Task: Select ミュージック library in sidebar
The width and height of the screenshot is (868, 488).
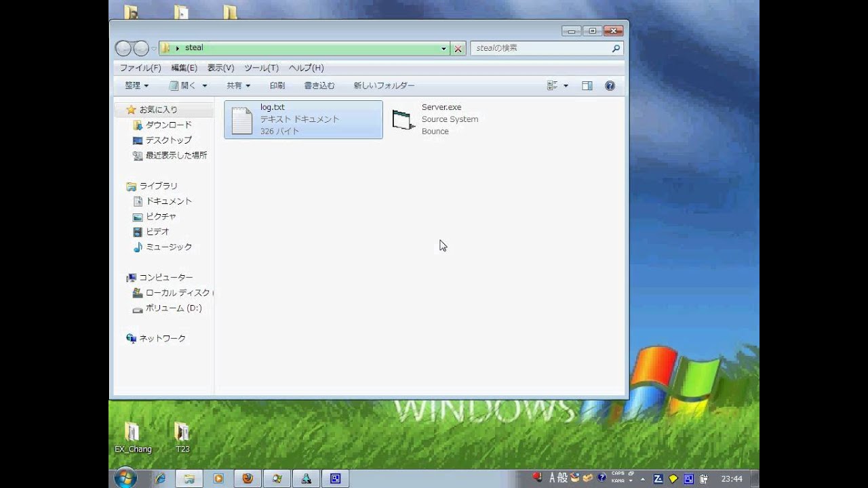Action: (x=169, y=247)
